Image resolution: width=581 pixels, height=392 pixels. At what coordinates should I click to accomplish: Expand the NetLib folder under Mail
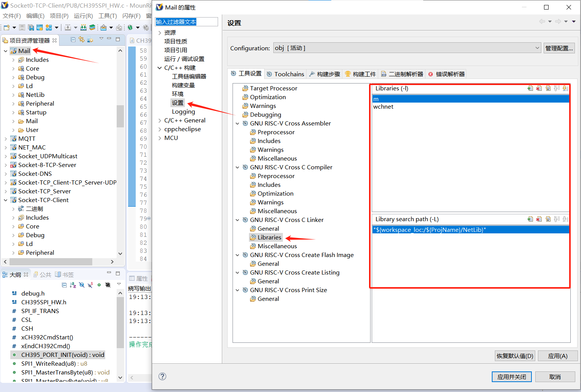pyautogui.click(x=13, y=95)
